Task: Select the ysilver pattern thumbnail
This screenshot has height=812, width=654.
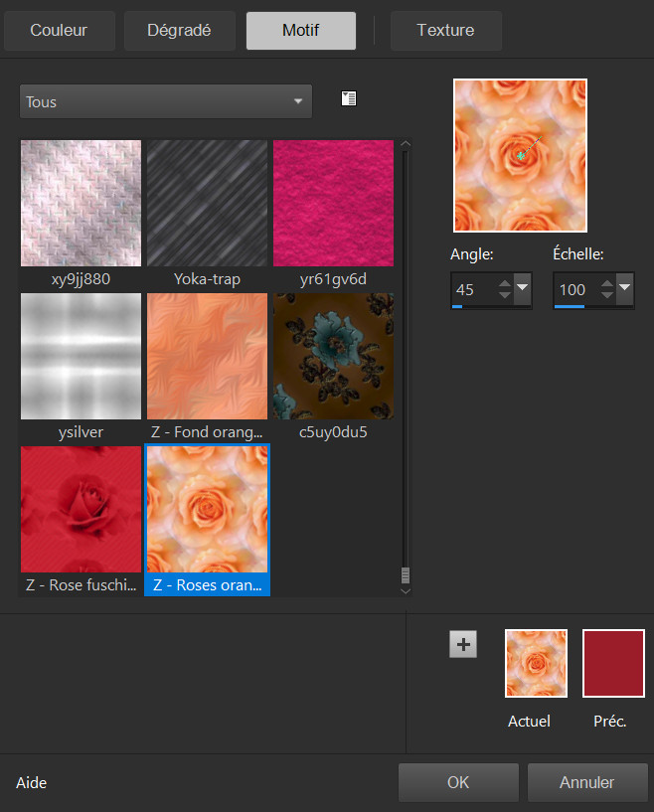Action: [x=81, y=356]
